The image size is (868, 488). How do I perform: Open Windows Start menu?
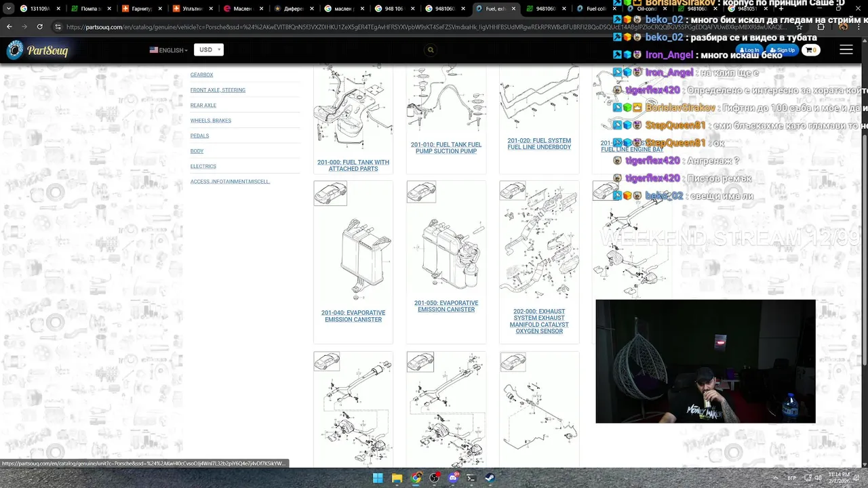point(378,478)
